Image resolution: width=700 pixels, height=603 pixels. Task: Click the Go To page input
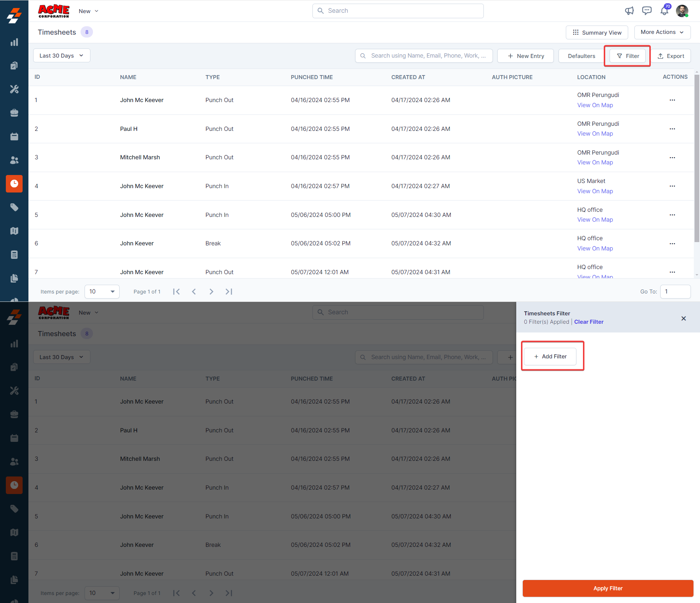(x=675, y=291)
